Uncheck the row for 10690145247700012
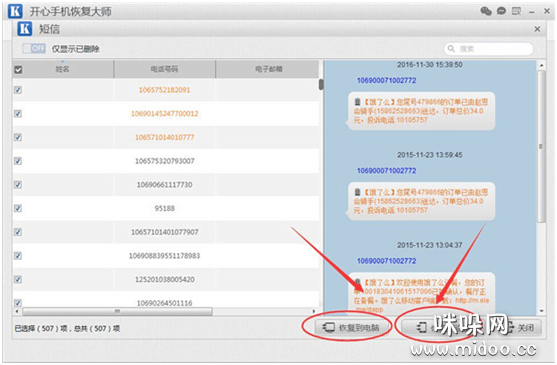Viewport: 557px width, 365px height. [18, 114]
